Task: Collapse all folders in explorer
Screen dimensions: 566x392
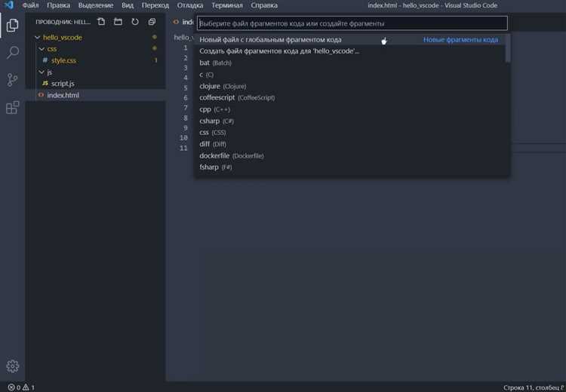Action: 152,22
